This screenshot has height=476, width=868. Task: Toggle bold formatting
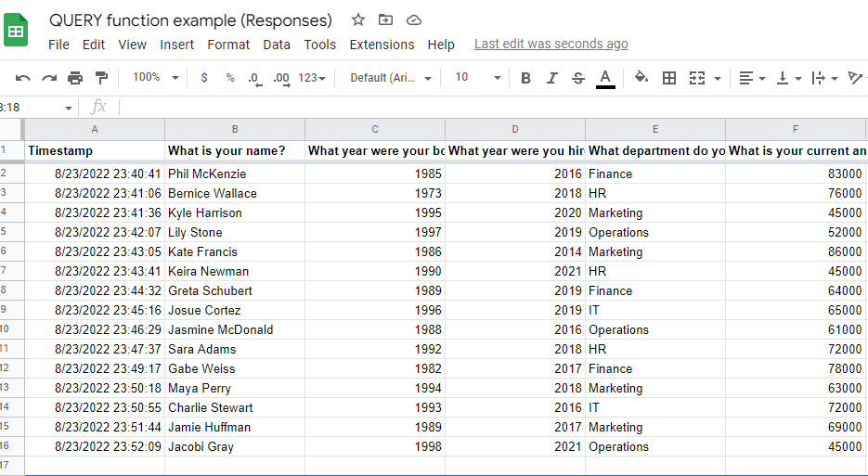525,78
